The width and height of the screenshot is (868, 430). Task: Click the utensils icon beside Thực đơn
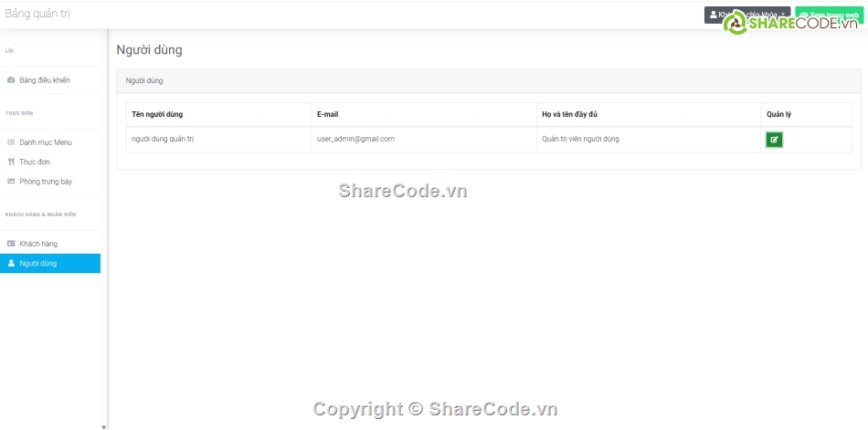11,162
